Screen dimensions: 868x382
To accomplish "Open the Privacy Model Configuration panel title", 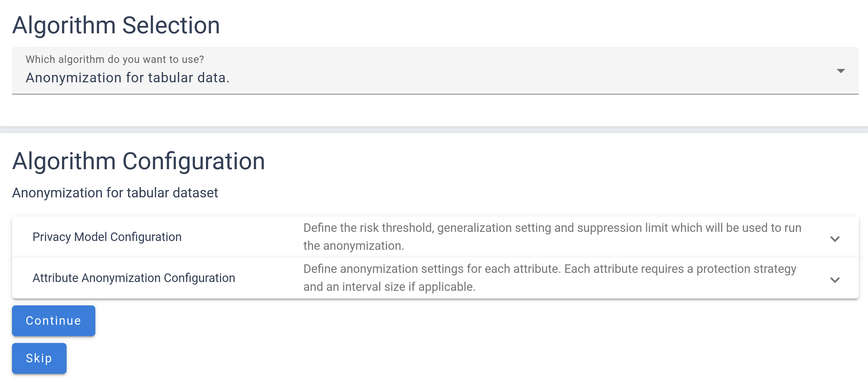I will [x=107, y=237].
